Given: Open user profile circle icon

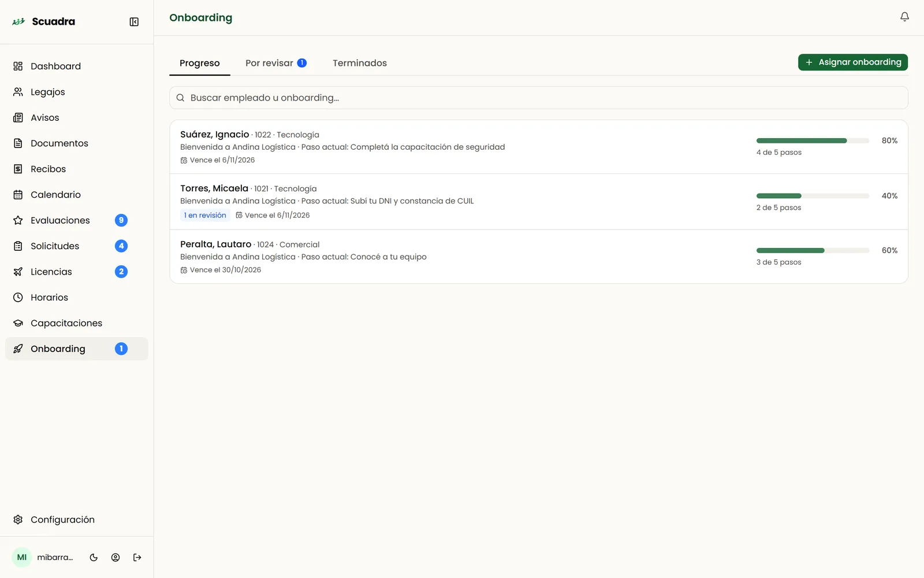Looking at the screenshot, I should coord(115,558).
